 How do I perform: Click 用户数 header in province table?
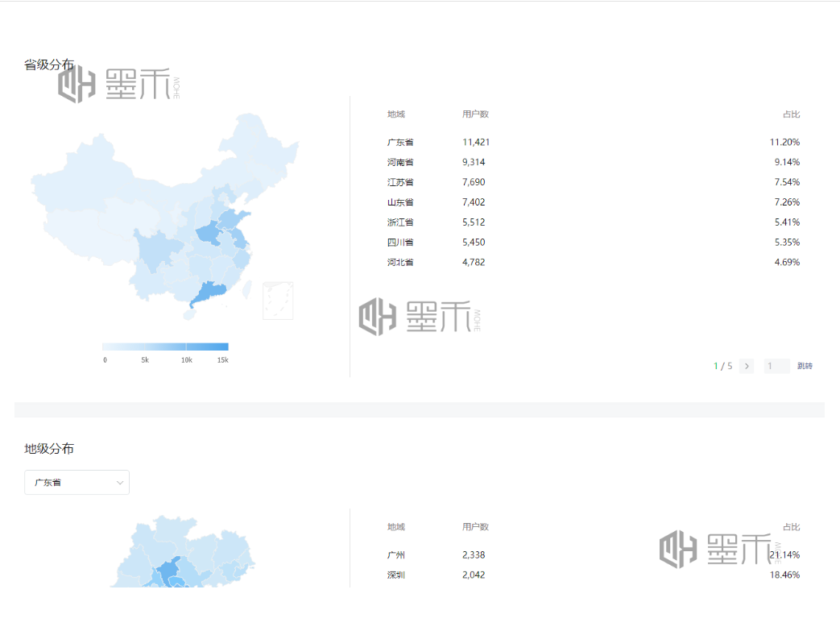(x=475, y=114)
